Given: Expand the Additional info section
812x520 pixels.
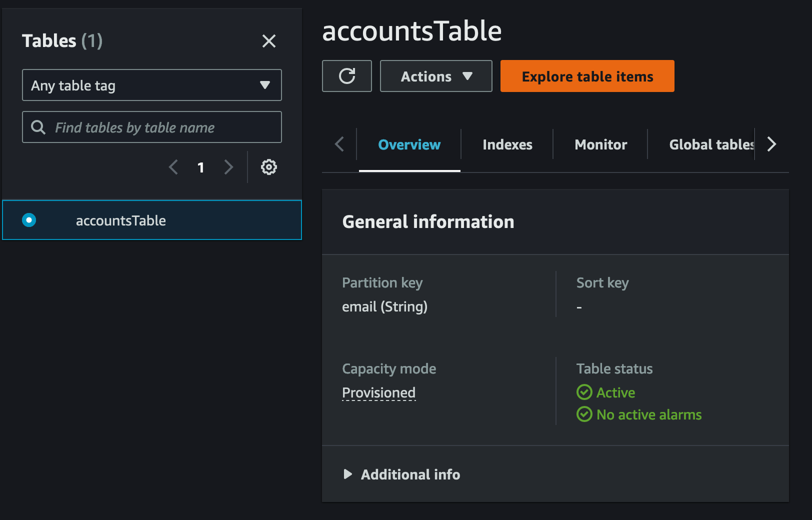Looking at the screenshot, I should pyautogui.click(x=402, y=474).
